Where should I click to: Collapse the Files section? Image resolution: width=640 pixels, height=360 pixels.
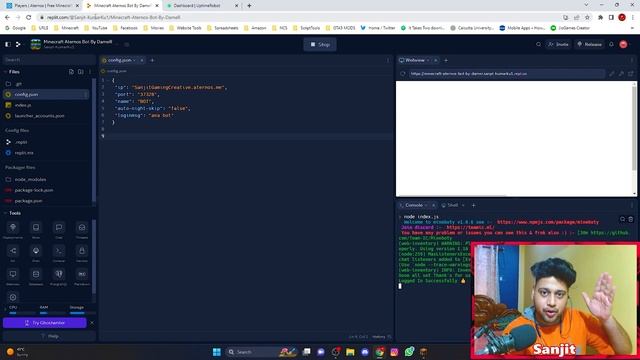point(5,72)
